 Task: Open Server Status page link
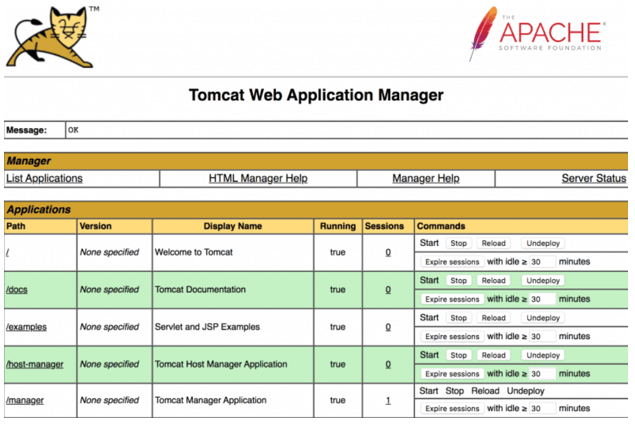coord(594,178)
